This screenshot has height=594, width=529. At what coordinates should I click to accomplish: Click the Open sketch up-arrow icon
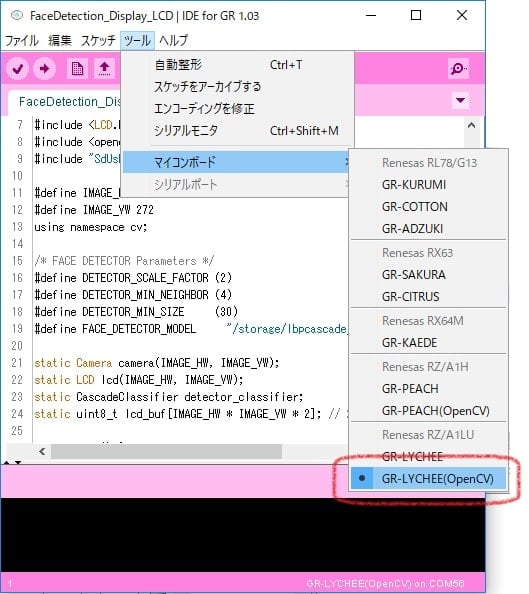tap(104, 69)
